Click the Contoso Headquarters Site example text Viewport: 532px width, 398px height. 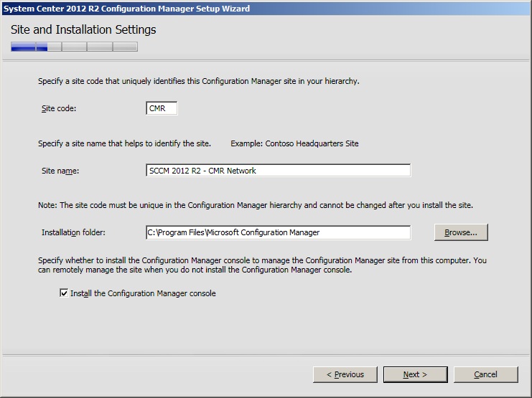(x=294, y=143)
